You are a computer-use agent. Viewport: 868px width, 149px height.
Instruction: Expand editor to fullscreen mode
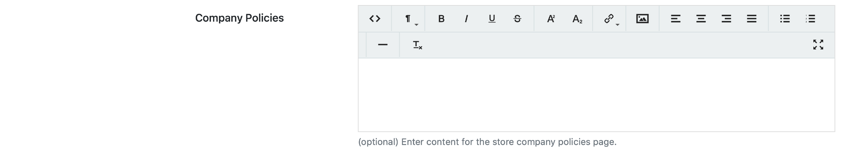818,45
